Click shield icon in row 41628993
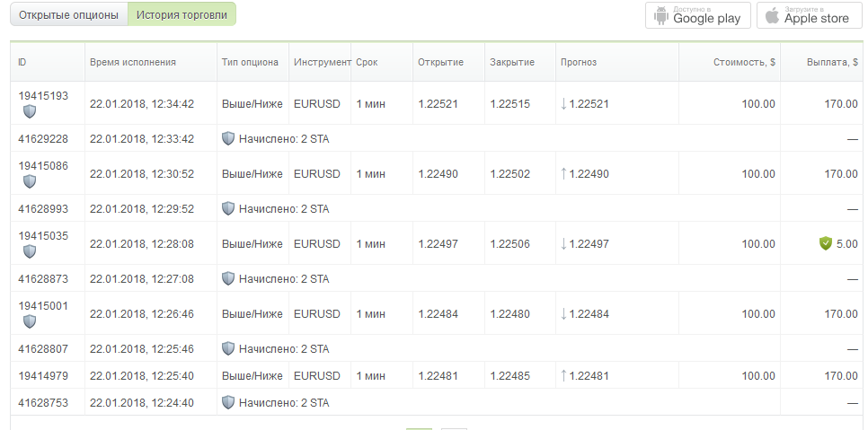 [228, 209]
